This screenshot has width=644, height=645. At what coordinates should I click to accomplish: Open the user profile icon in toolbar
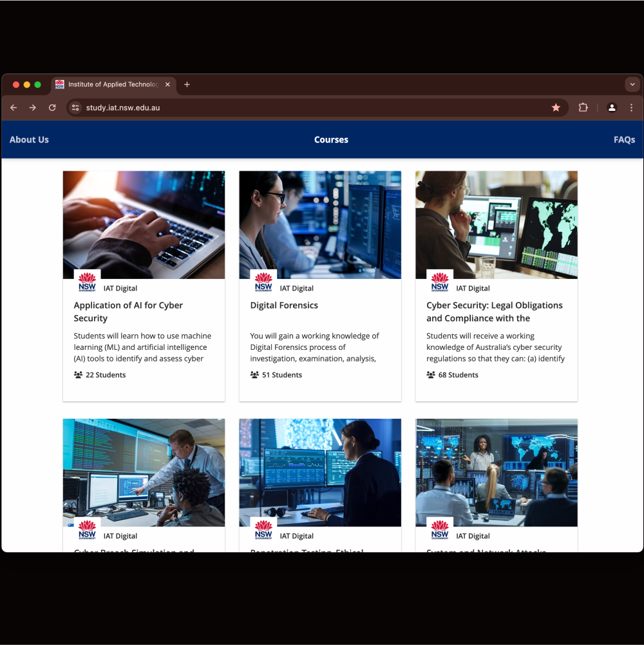point(612,108)
